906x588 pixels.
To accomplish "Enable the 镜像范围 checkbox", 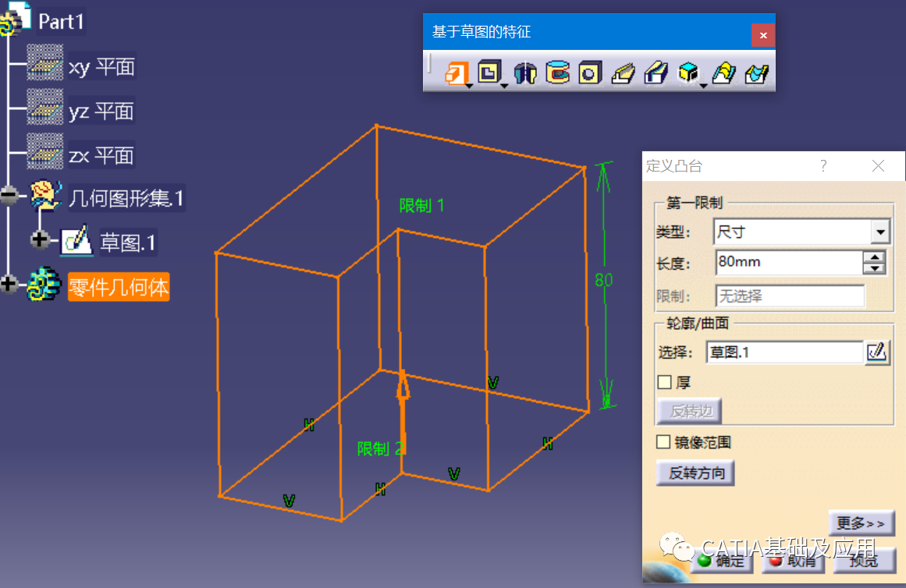I will (x=663, y=442).
